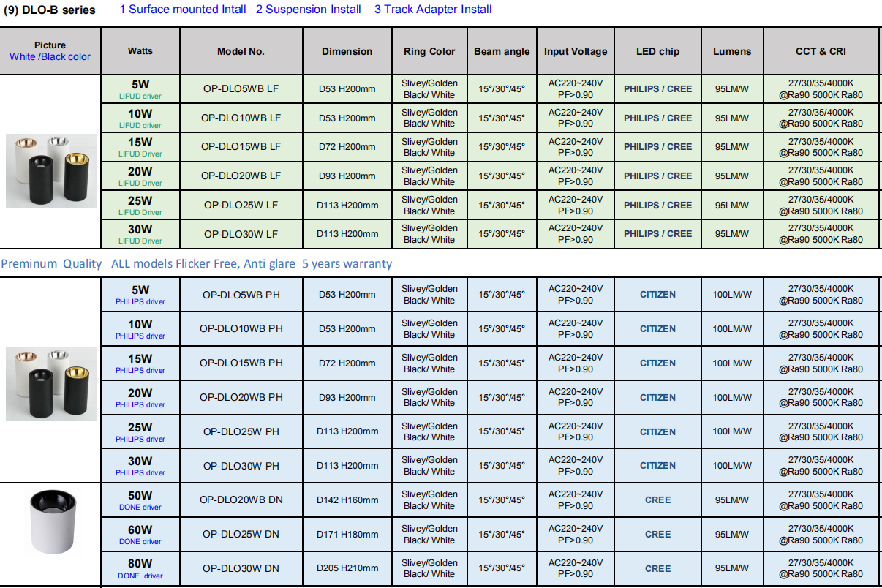
Task: Select the 'Surface mounted Intall' heading text
Action: click(188, 10)
